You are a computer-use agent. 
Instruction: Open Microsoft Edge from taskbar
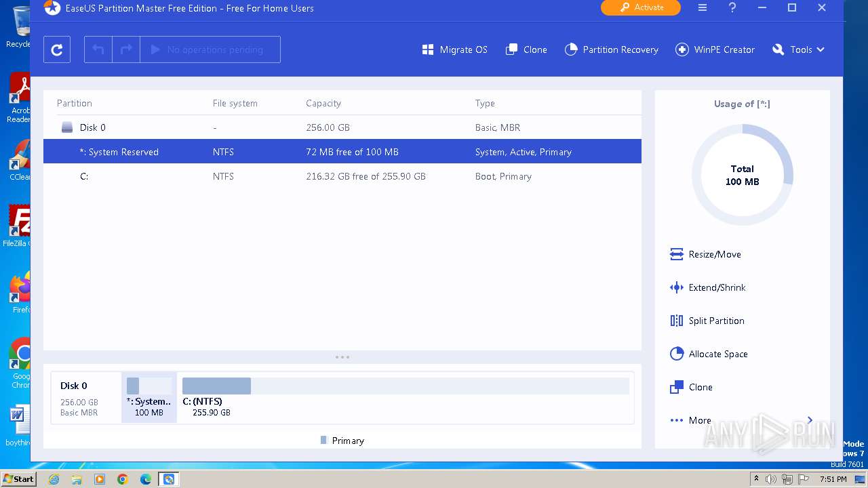[146, 479]
